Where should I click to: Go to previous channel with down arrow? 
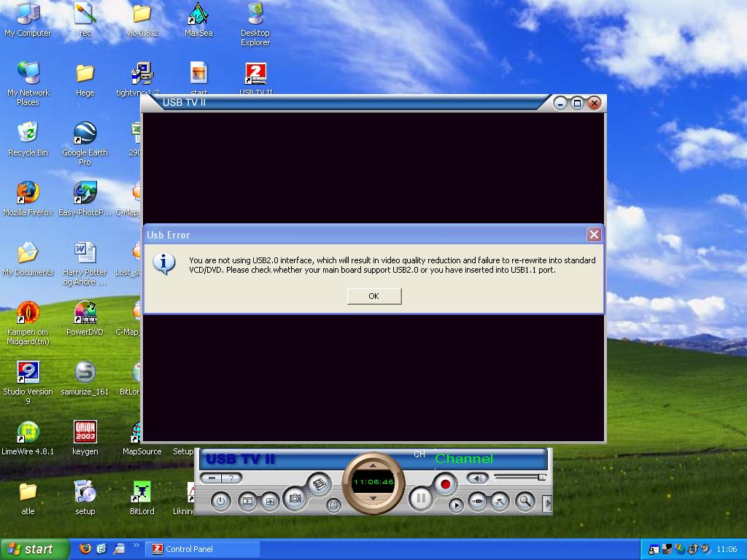(373, 498)
